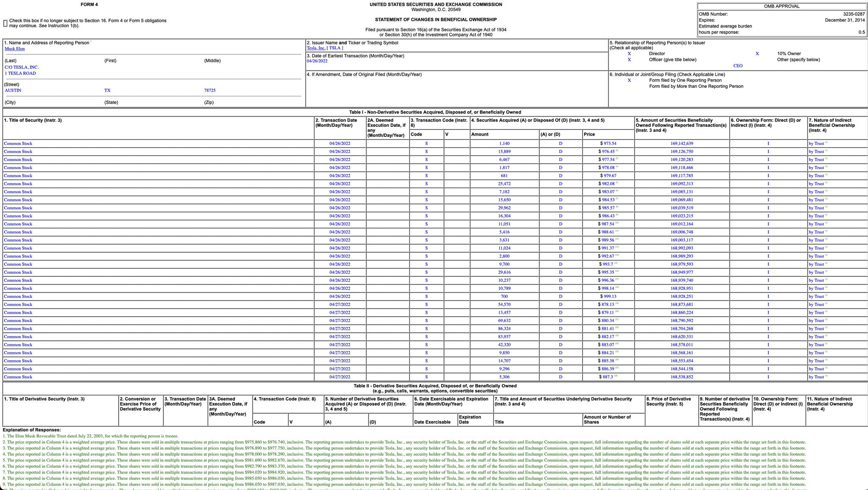The width and height of the screenshot is (868, 490).
Task: Click the 86,324 shares amount cell
Action: point(504,329)
